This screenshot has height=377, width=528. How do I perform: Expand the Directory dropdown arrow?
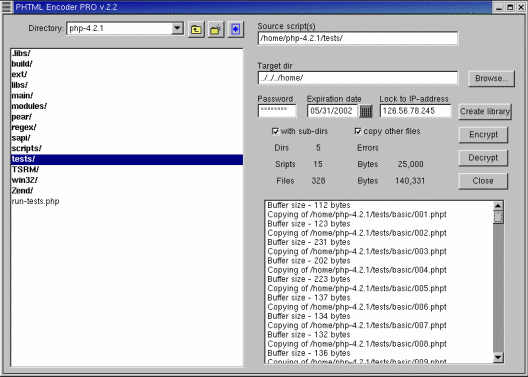[177, 28]
